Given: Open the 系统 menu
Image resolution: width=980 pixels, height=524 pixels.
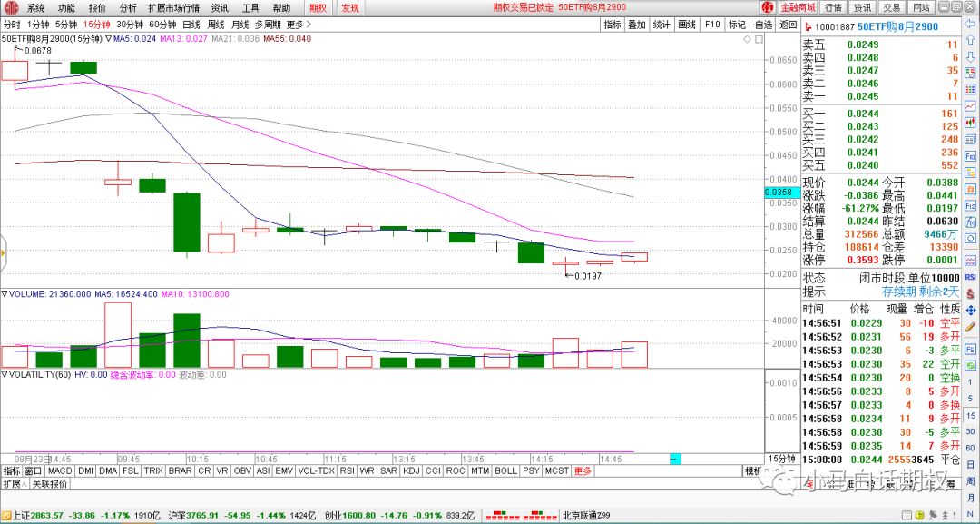Looking at the screenshot, I should [x=35, y=8].
